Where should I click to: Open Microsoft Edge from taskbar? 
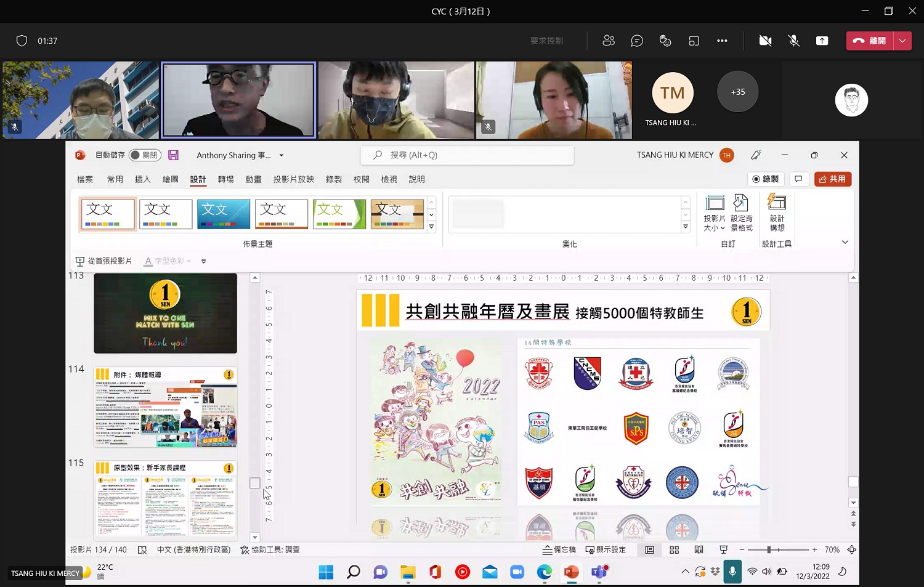click(x=545, y=572)
